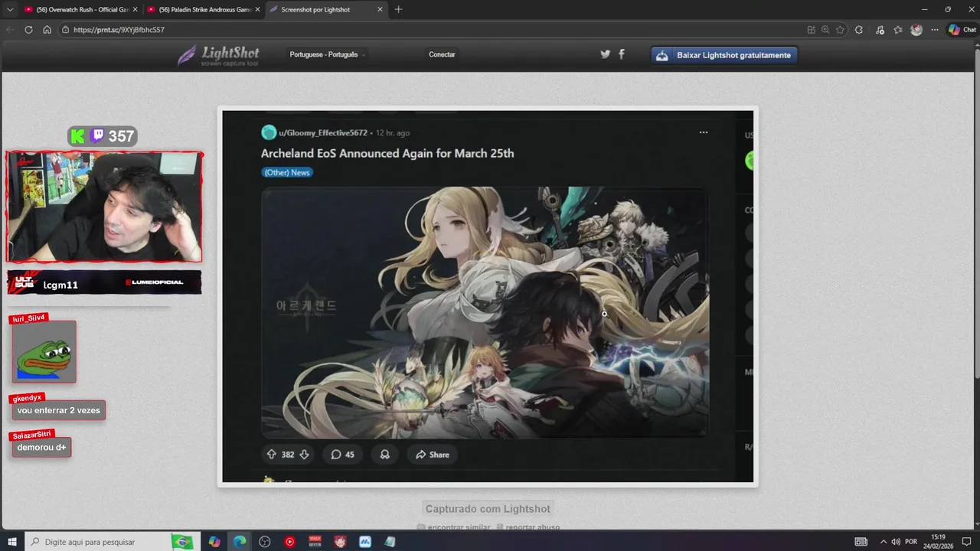Click Baixar Lightshot gratuitamente button
This screenshot has height=551, width=980.
tap(724, 55)
